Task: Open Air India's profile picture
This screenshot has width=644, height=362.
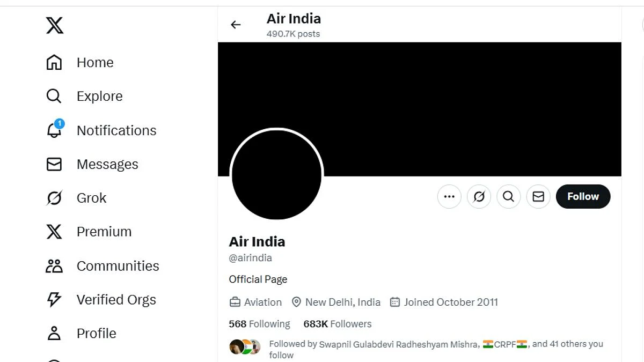Action: click(x=276, y=174)
